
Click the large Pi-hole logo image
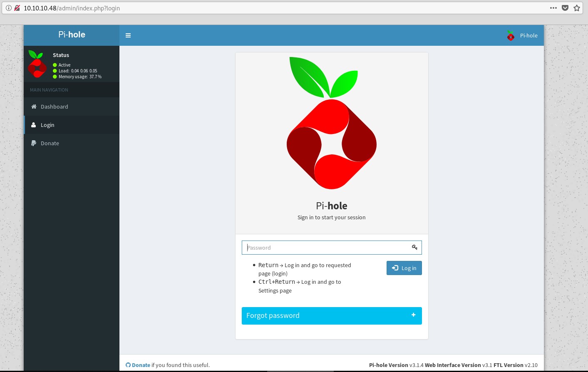[x=332, y=123]
